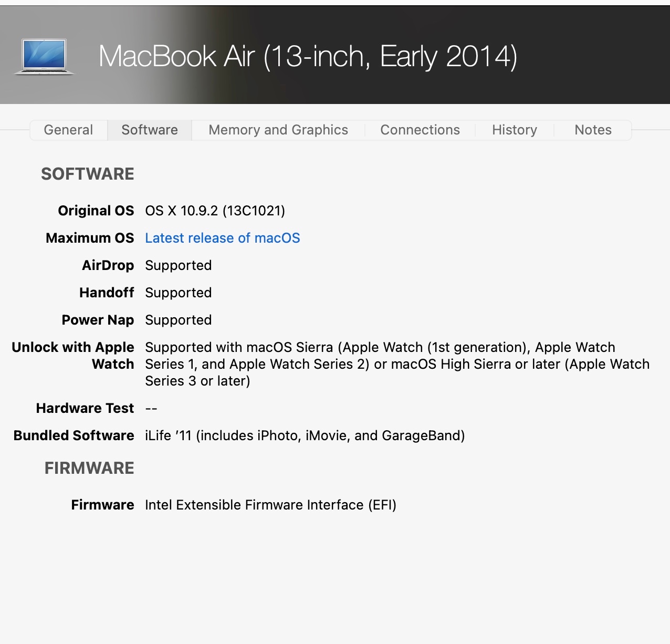Select the AirDrop Supported value
The width and height of the screenshot is (670, 644).
pyautogui.click(x=179, y=265)
